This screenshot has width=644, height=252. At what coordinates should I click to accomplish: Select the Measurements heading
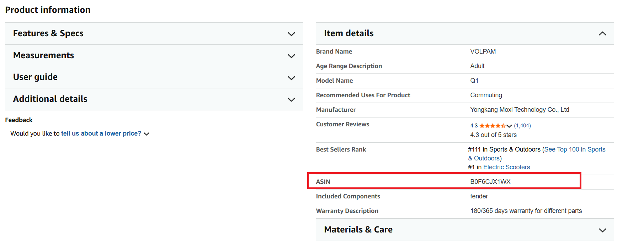pos(44,55)
